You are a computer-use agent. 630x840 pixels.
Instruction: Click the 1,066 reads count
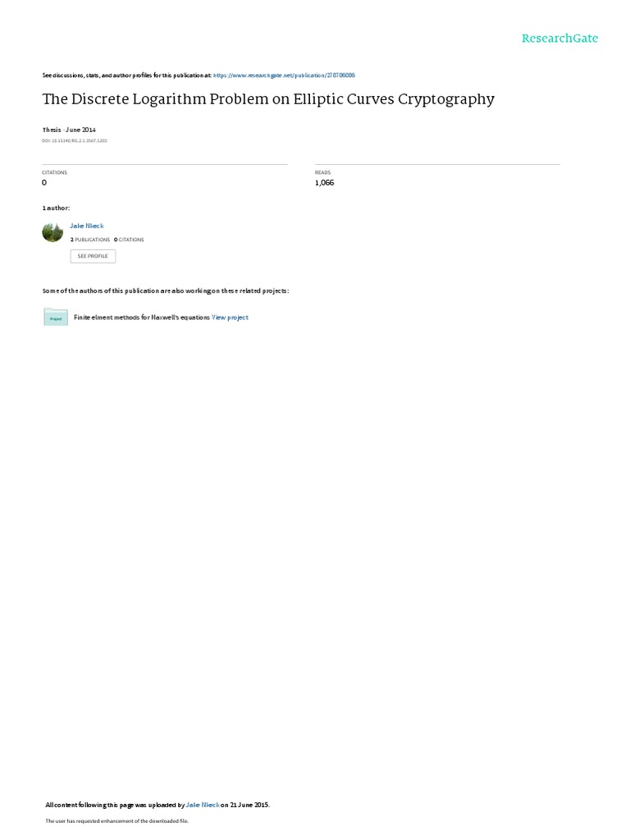coord(325,183)
